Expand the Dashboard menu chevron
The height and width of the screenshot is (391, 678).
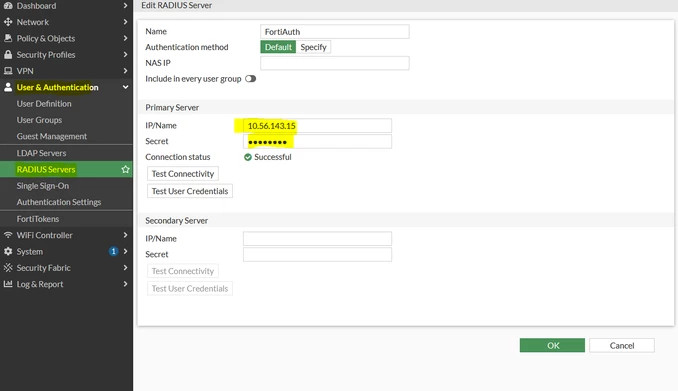coord(125,6)
